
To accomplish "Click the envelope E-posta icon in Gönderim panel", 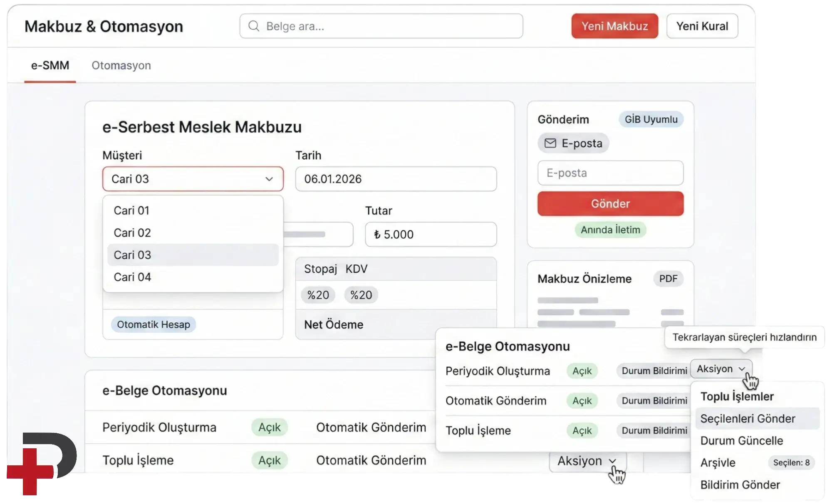I will tap(550, 143).
